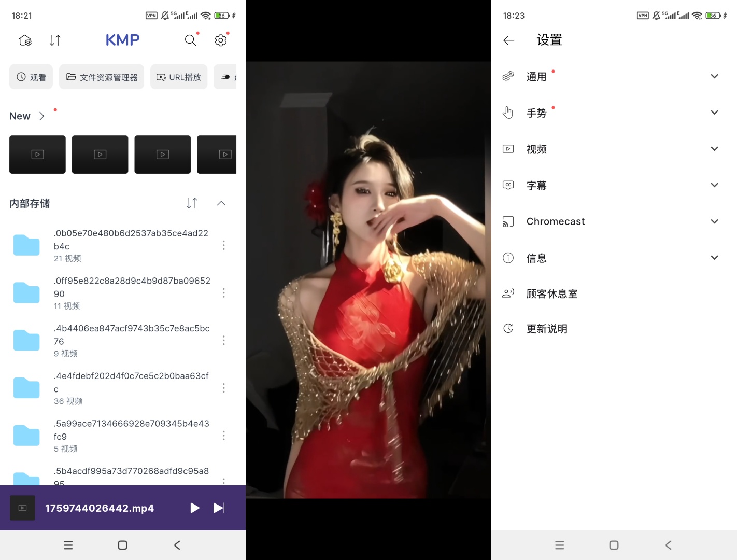This screenshot has width=737, height=560.
Task: Select the URL播放 chip
Action: 179,77
